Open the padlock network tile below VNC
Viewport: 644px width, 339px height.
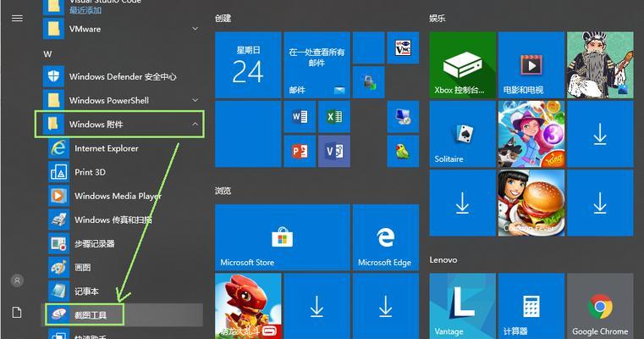point(368,82)
